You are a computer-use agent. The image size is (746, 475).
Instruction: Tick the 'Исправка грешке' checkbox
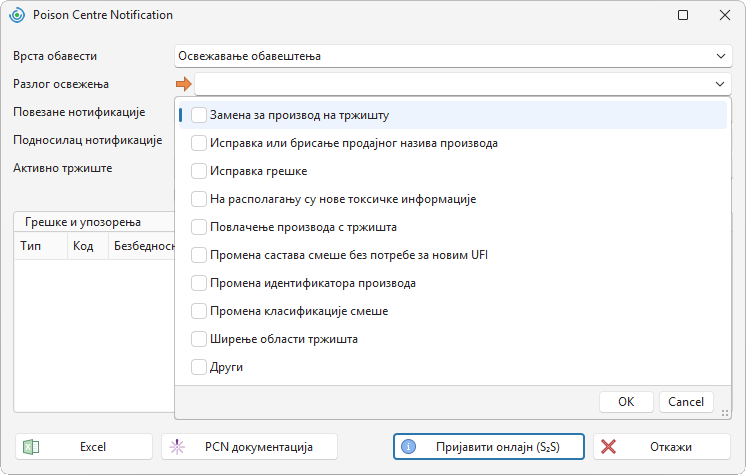click(199, 171)
